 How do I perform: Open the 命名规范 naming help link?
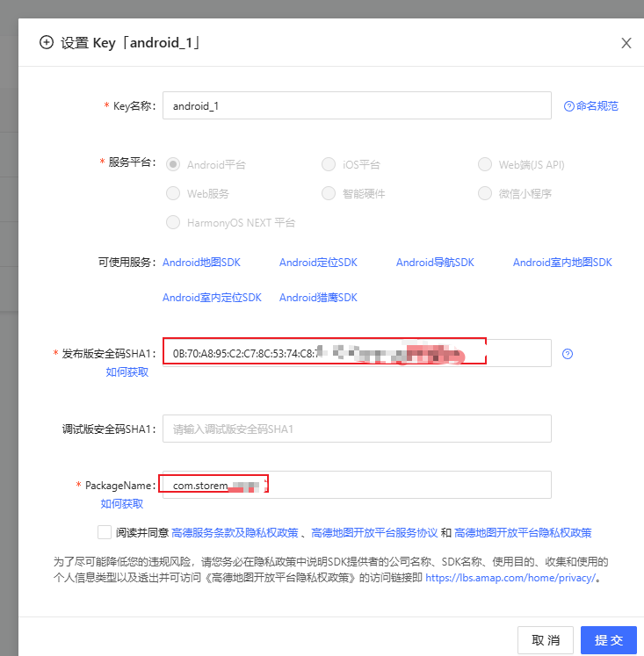(x=591, y=106)
